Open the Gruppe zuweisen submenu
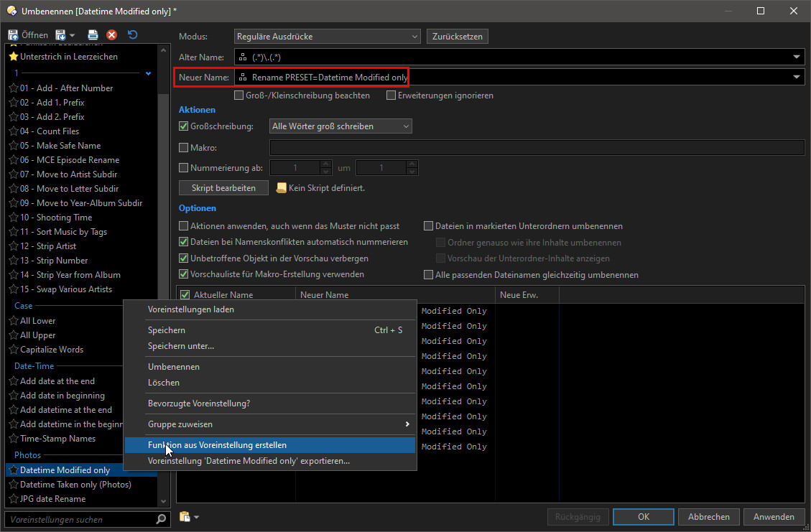This screenshot has height=532, width=811. click(270, 424)
